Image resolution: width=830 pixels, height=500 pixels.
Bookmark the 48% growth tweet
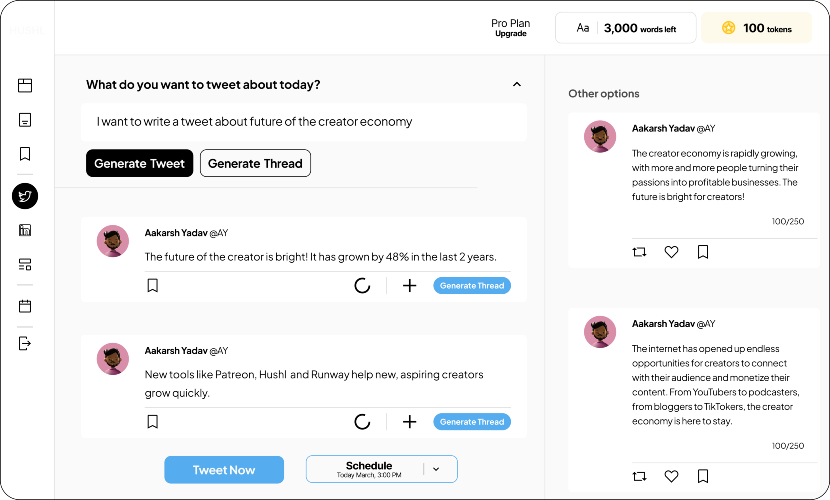152,286
